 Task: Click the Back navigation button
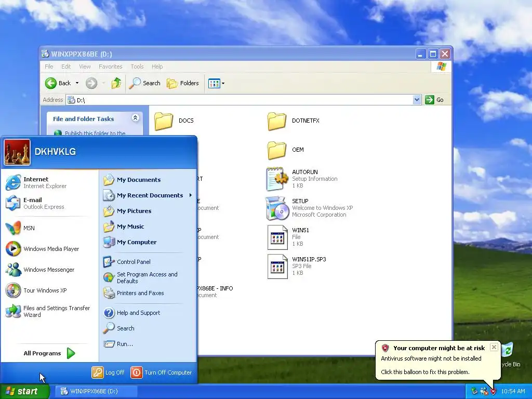coord(58,83)
